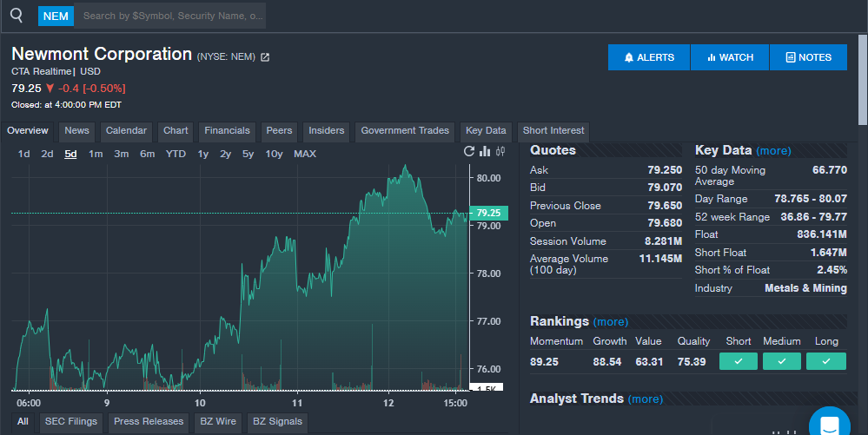Select the 3m chart range
This screenshot has height=435, width=868.
click(122, 154)
